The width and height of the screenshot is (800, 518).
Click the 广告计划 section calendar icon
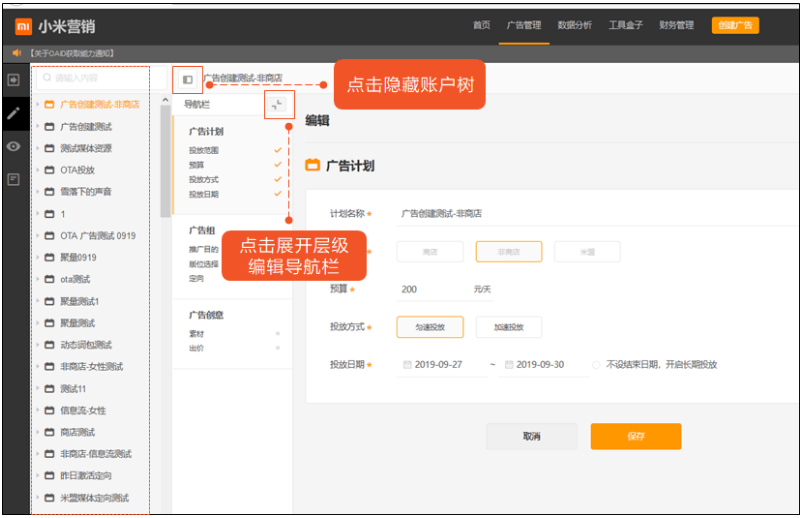[312, 165]
